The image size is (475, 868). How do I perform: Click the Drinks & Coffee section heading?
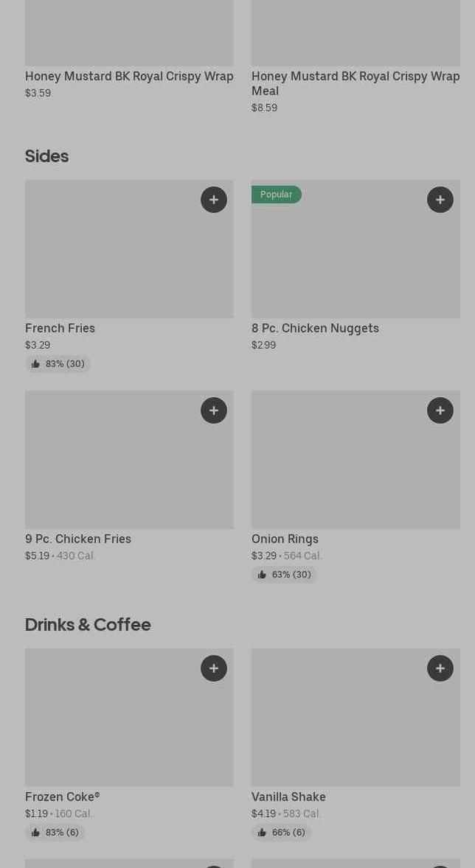(88, 625)
